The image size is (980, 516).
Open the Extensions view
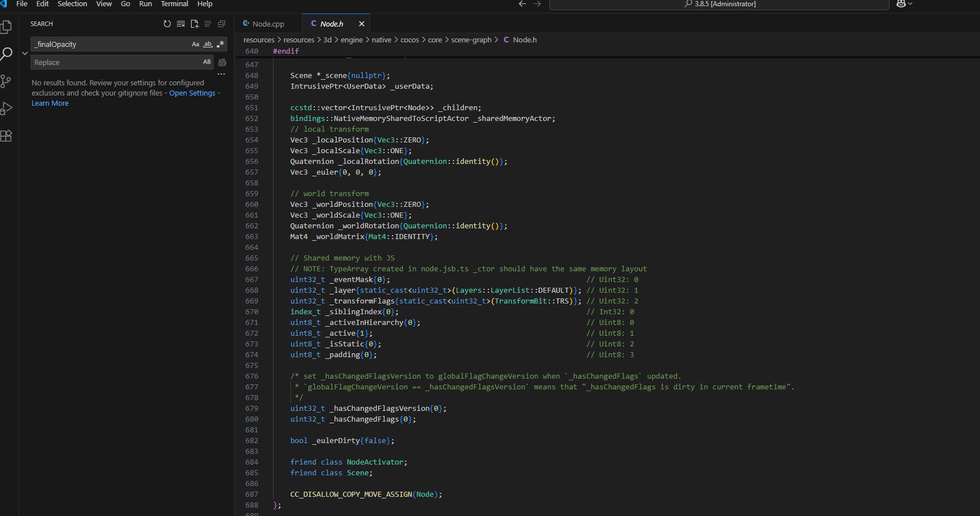point(6,136)
